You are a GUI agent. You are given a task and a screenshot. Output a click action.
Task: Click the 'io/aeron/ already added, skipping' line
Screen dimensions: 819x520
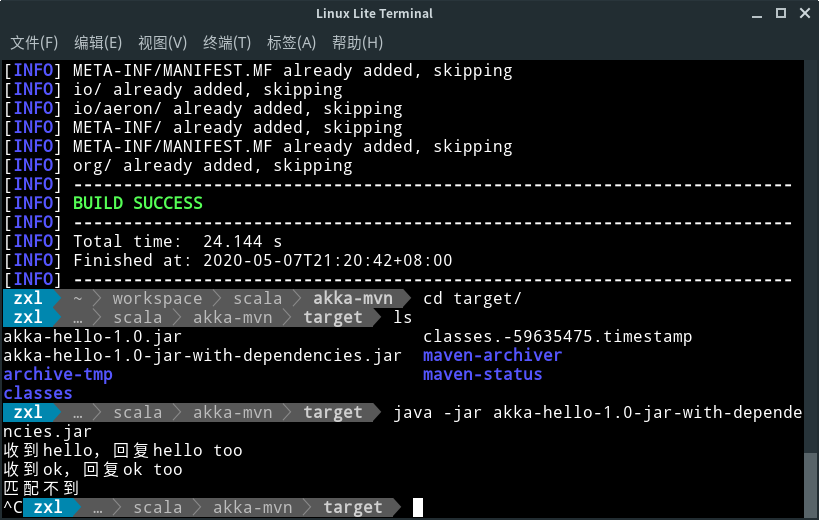pyautogui.click(x=238, y=109)
